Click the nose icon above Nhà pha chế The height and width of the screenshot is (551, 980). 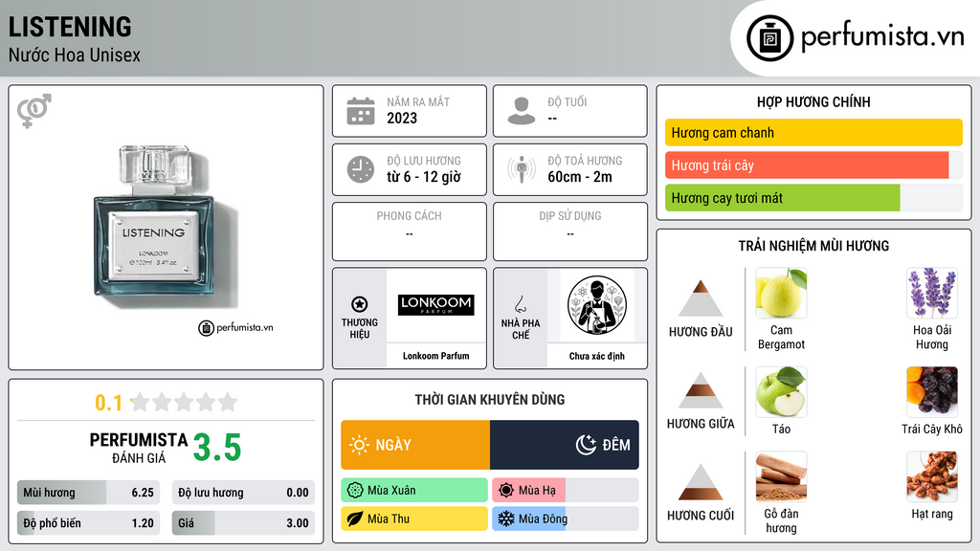[x=520, y=304]
